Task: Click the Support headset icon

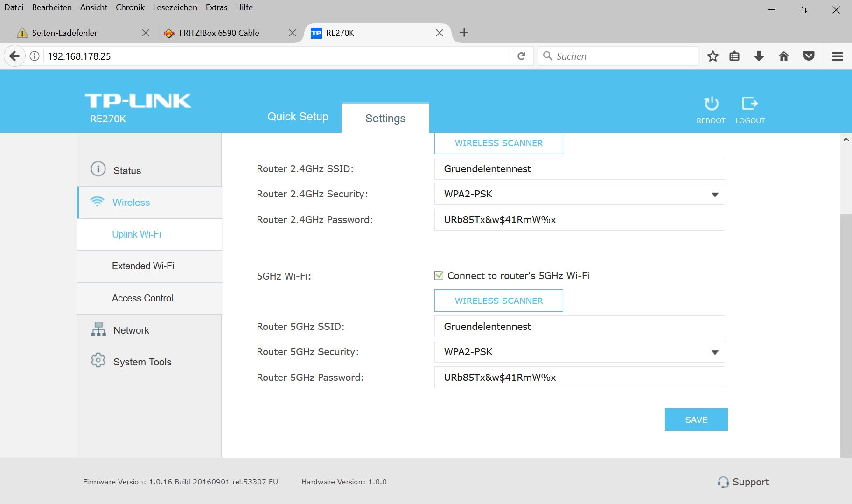Action: 723,482
